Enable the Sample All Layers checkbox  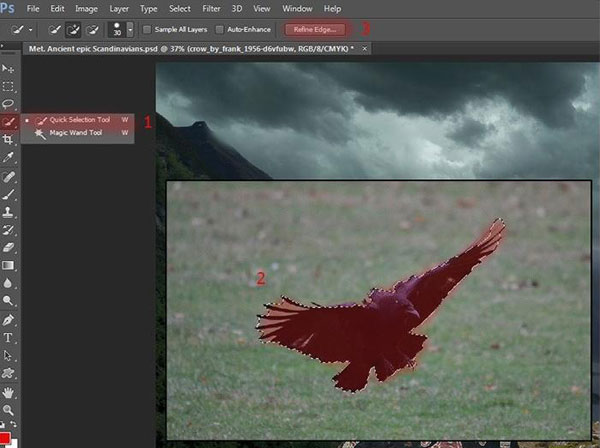click(147, 29)
